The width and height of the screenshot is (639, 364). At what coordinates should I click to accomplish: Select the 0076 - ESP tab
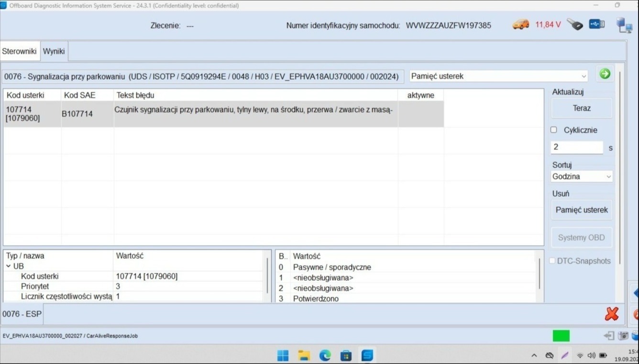22,314
